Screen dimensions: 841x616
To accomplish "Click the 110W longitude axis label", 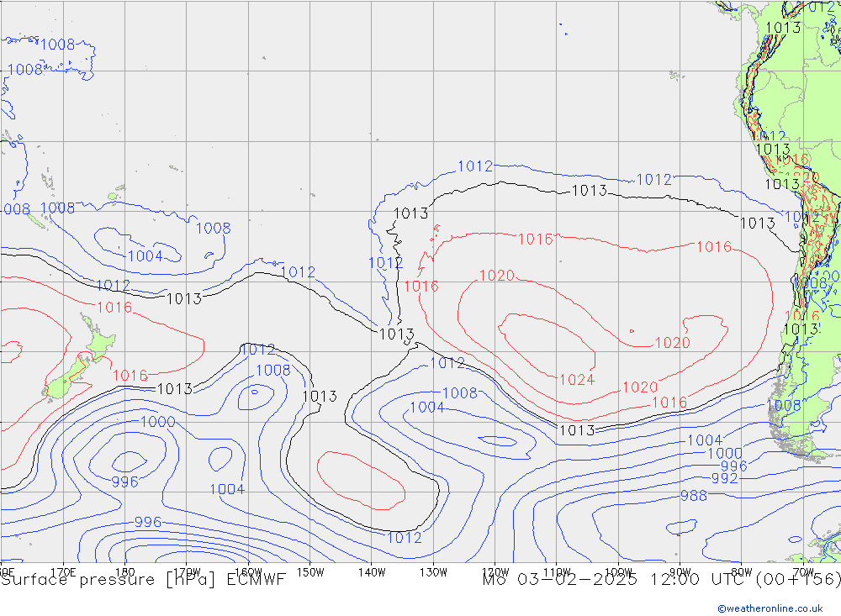I will (x=557, y=572).
